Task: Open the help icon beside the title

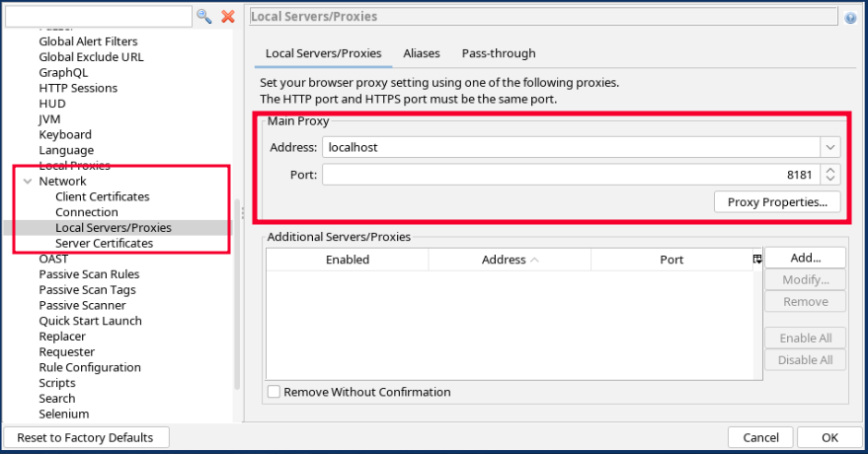Action: pyautogui.click(x=850, y=17)
